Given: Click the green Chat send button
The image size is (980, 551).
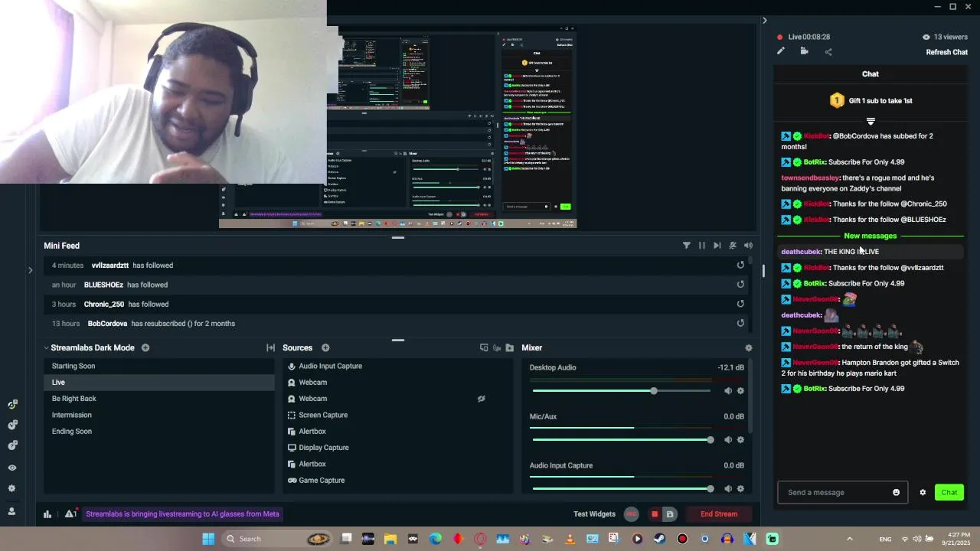Looking at the screenshot, I should tap(949, 492).
